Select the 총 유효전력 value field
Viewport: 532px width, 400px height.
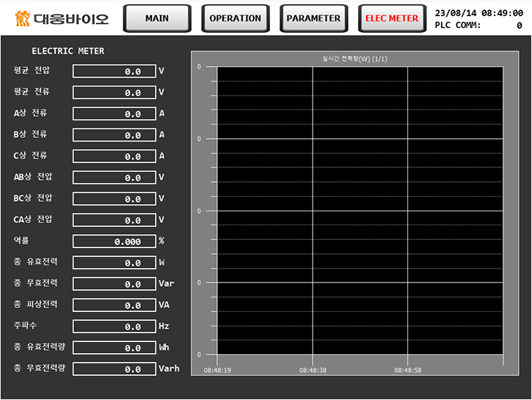point(114,263)
